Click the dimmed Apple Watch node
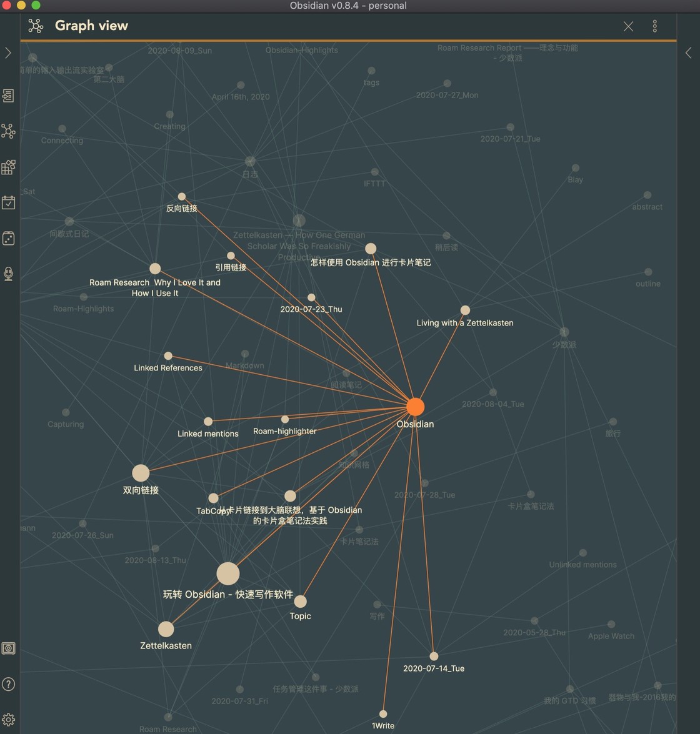 tap(611, 624)
